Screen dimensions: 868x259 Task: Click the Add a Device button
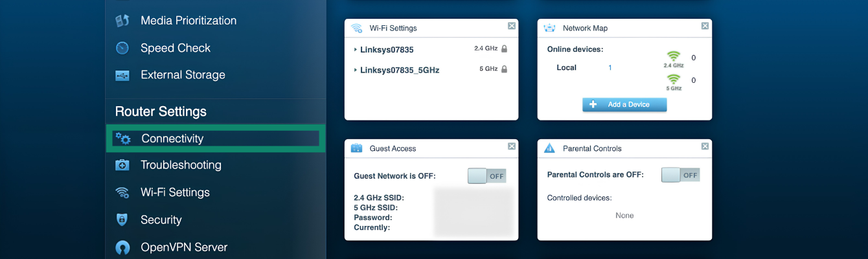point(624,104)
